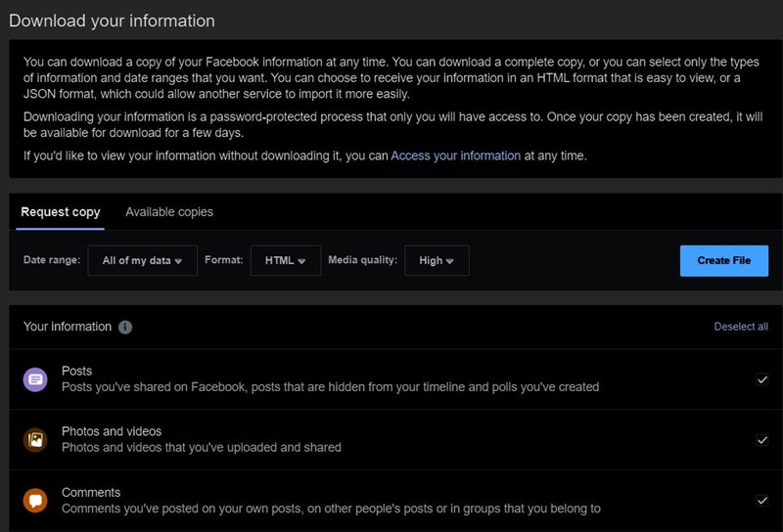Click the description 'Comments you've posted on your own posts'

pyautogui.click(x=331, y=509)
